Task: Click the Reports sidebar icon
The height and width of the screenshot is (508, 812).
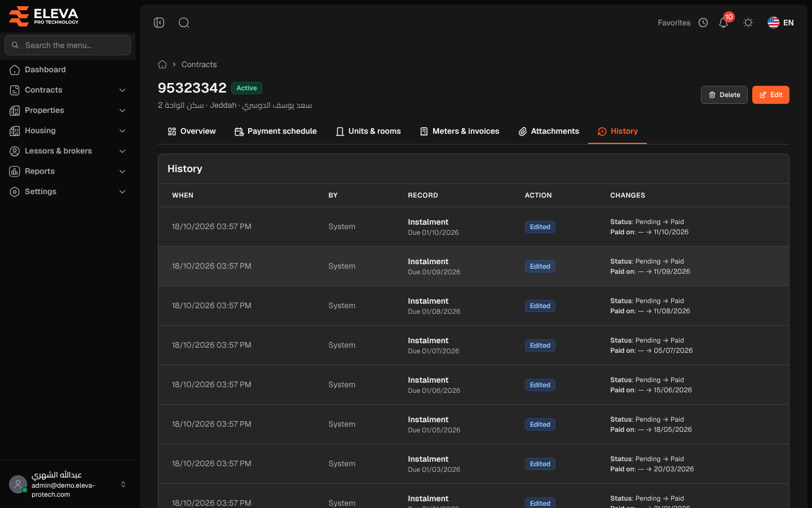Action: pyautogui.click(x=15, y=172)
